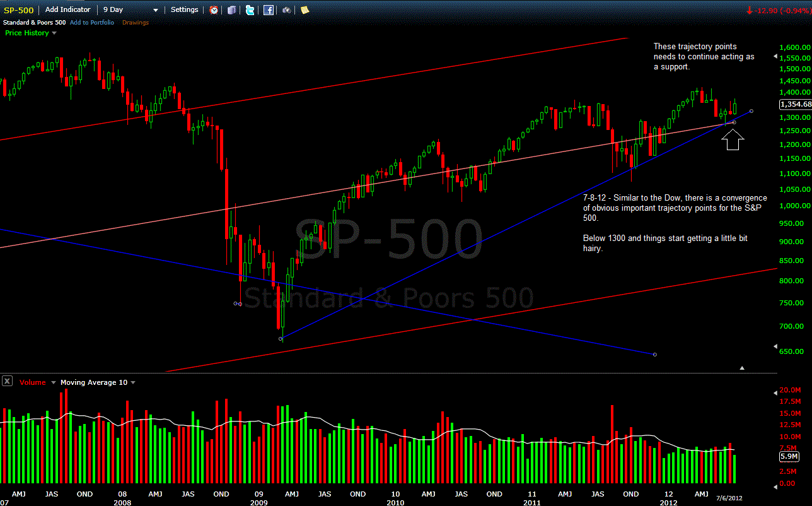
Task: Click the arrow marker beside 20.0M volume axis
Action: (775, 392)
